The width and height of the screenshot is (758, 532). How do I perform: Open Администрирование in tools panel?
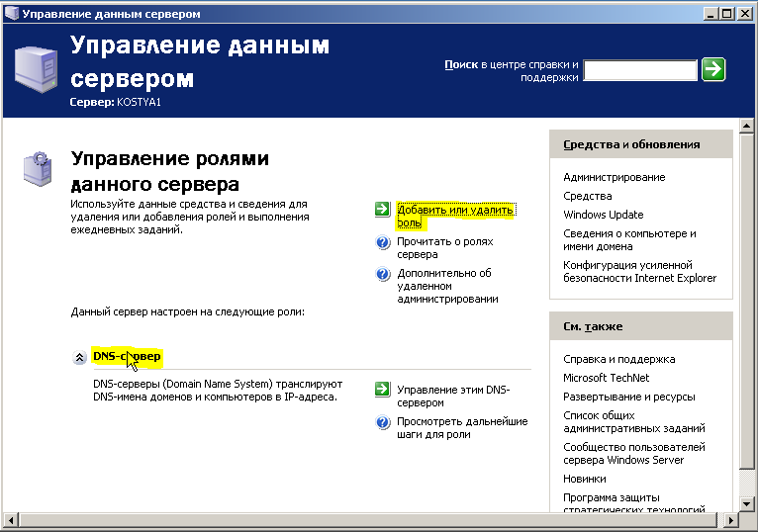click(614, 177)
